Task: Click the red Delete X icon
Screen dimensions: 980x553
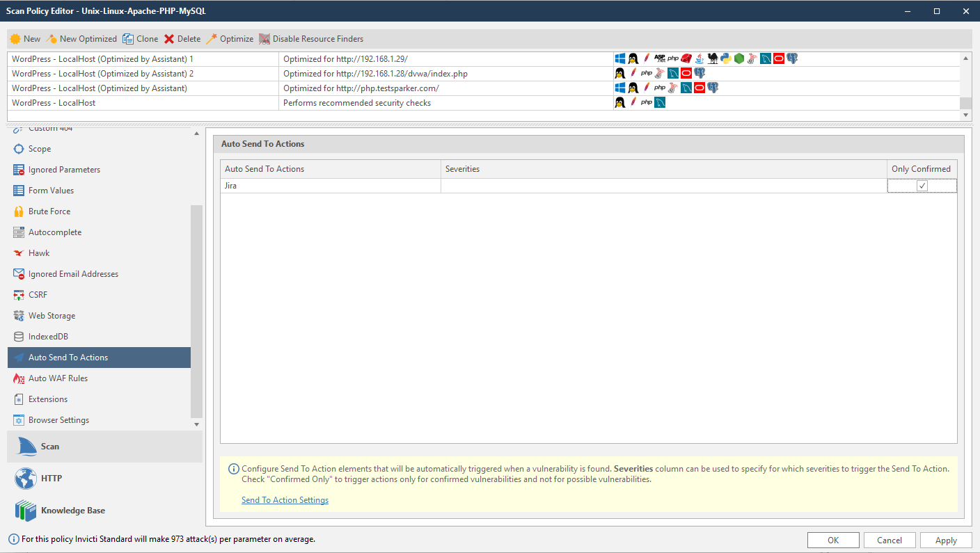Action: point(169,39)
